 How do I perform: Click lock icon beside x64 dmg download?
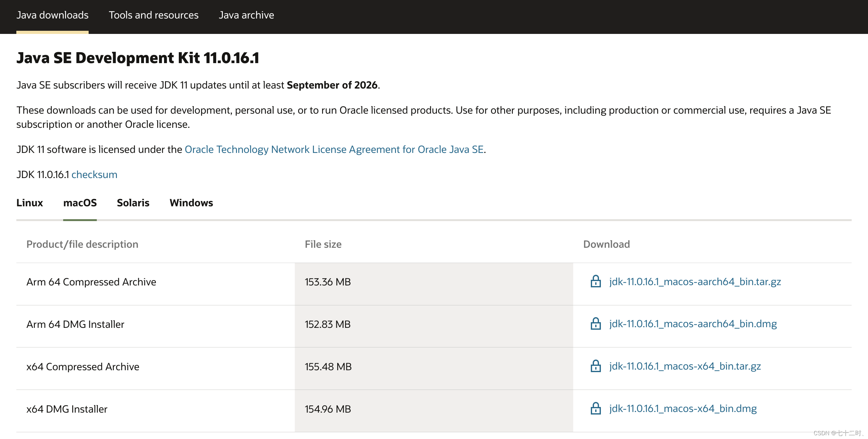coord(596,409)
